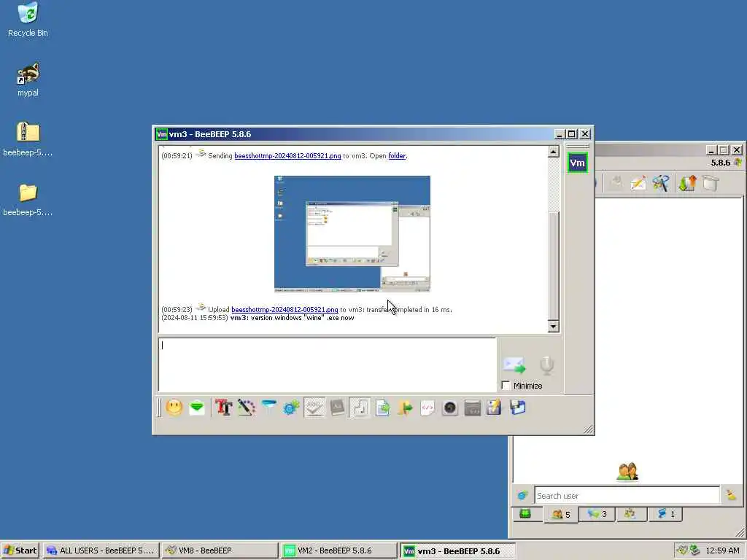Select the chats tab showing 3
Viewport: 747px width, 560px height.
pos(597,514)
